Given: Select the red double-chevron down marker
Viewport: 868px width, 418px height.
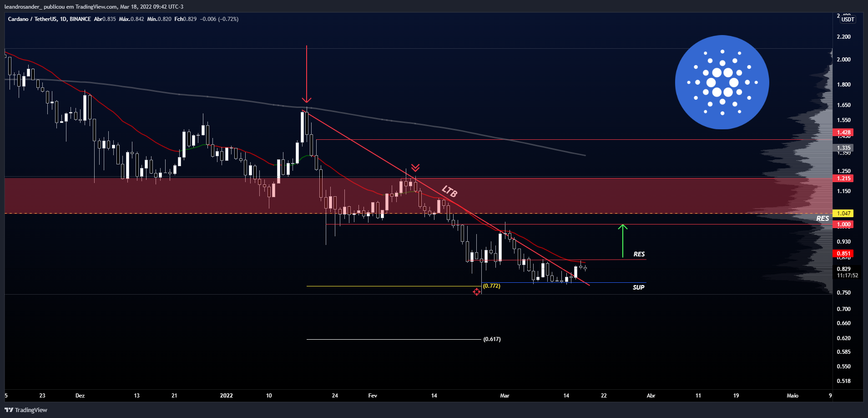Looking at the screenshot, I should [x=415, y=168].
